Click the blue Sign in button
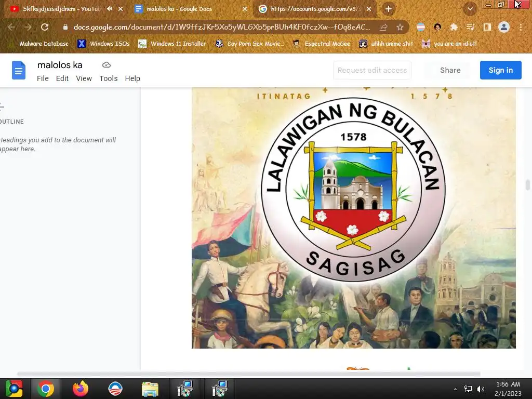532x399 pixels. [500, 70]
